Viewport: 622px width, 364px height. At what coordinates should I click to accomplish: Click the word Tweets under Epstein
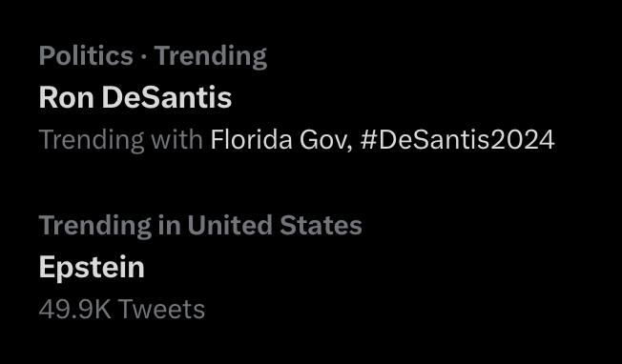click(x=161, y=309)
